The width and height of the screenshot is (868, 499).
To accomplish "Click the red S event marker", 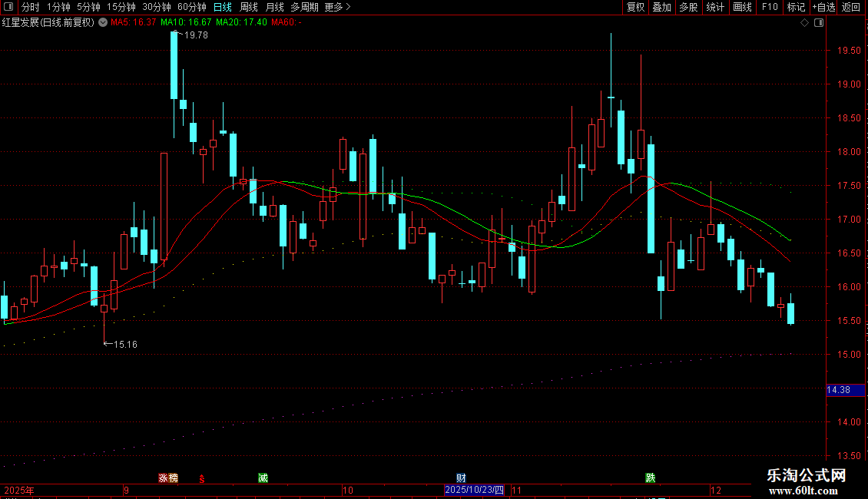I will pyautogui.click(x=202, y=478).
